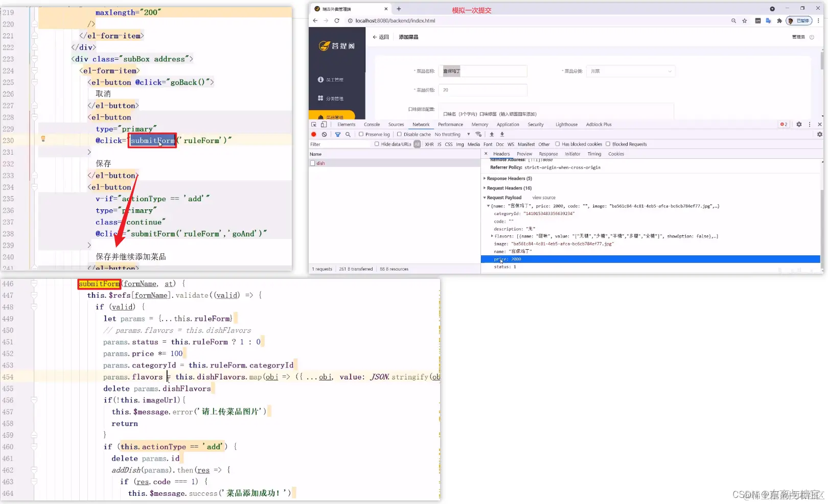This screenshot has width=828, height=504.
Task: Tick the Has blocked cookies checkbox
Action: [558, 145]
